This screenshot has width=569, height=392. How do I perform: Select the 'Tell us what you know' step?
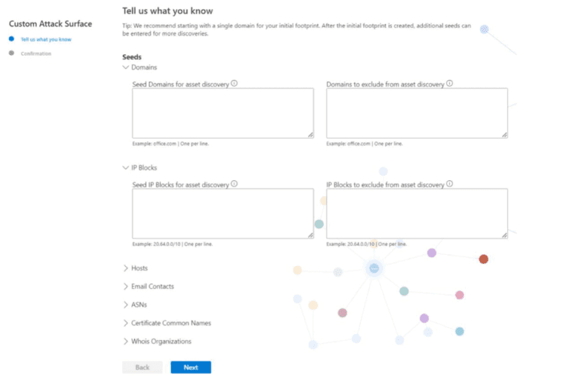[46, 39]
